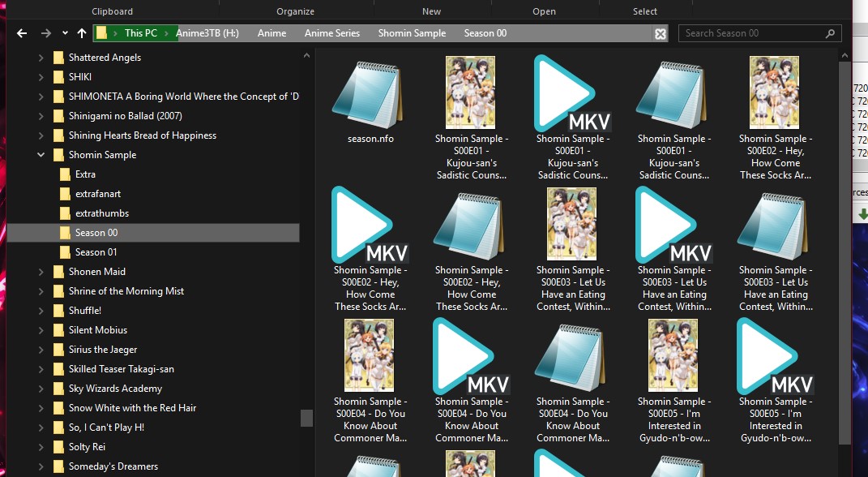Click the Clipboard ribbon group label

point(113,11)
